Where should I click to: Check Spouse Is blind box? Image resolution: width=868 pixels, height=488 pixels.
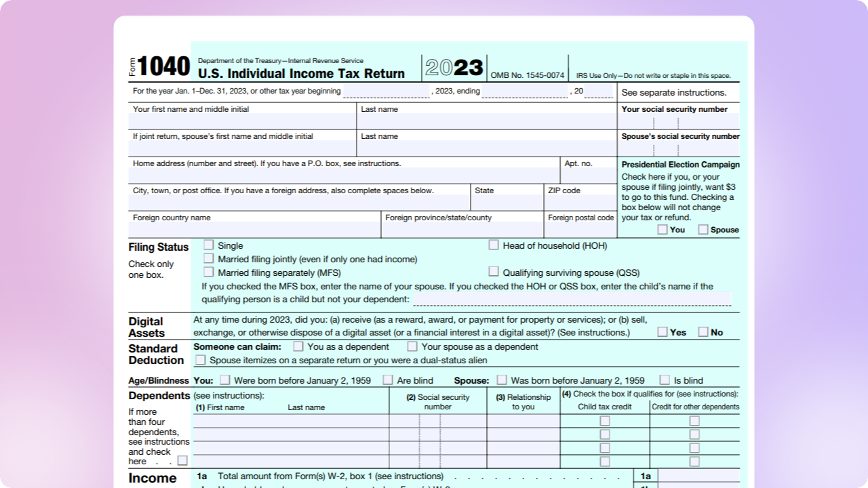[665, 380]
